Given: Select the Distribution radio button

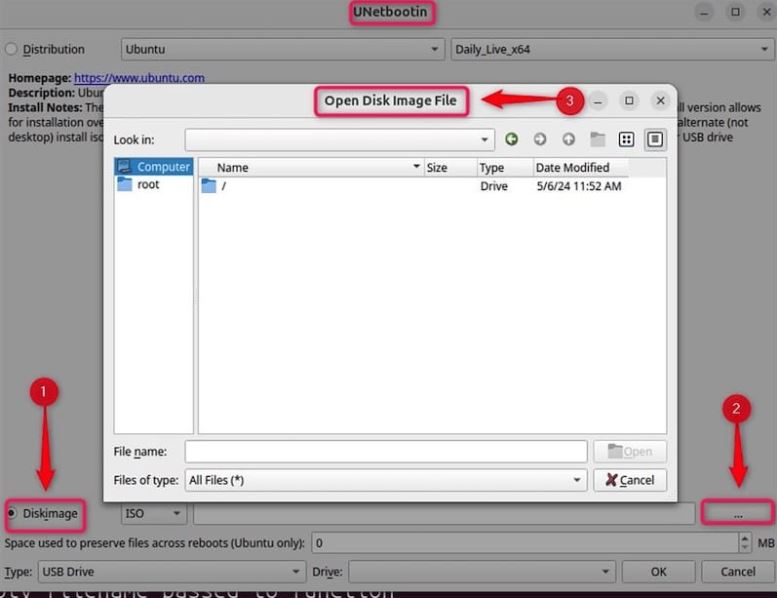Looking at the screenshot, I should (11, 49).
